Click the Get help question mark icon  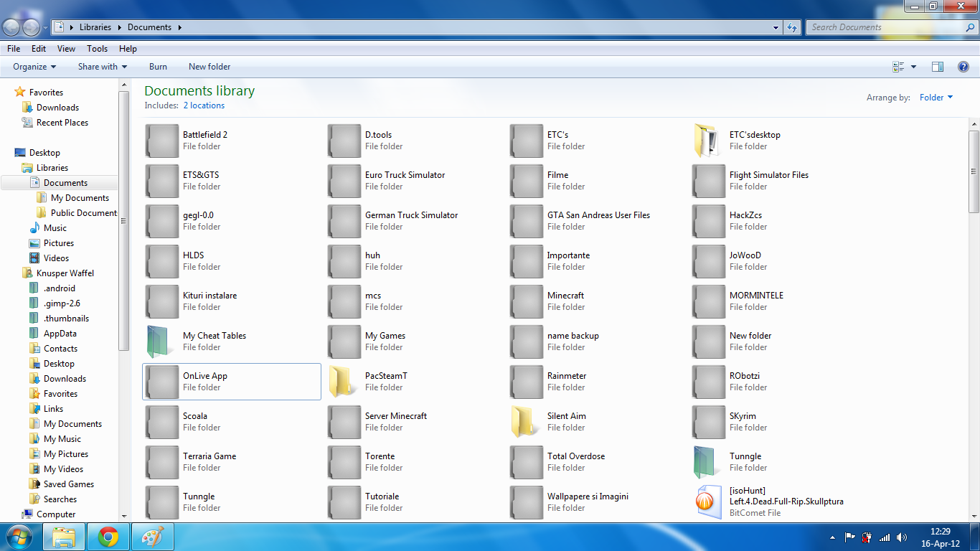point(963,67)
